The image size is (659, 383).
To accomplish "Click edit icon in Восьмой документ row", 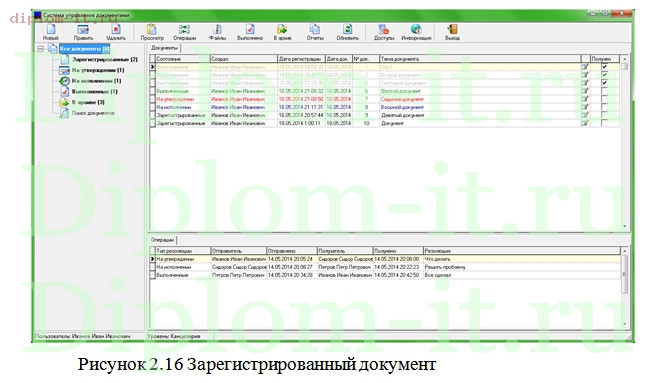I will tap(585, 107).
